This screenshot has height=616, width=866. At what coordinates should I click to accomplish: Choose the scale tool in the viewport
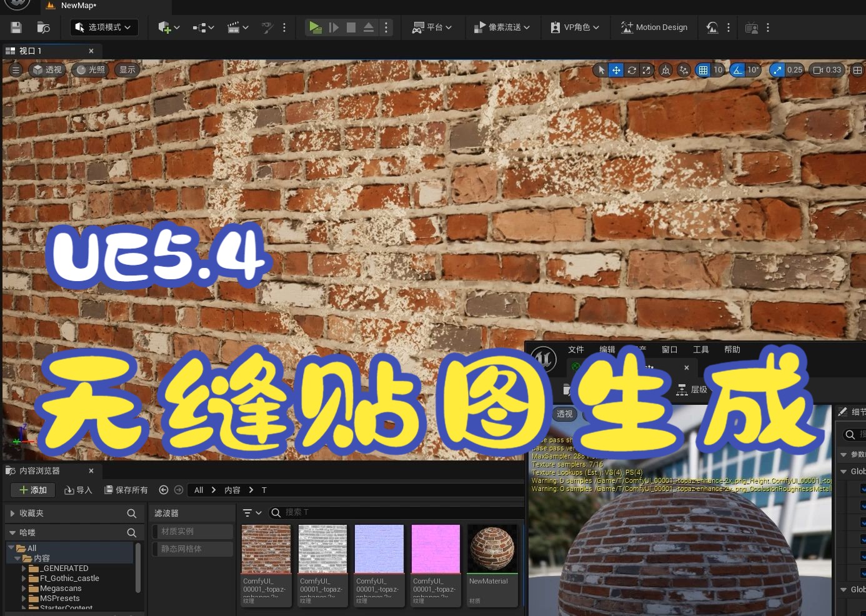pos(646,70)
